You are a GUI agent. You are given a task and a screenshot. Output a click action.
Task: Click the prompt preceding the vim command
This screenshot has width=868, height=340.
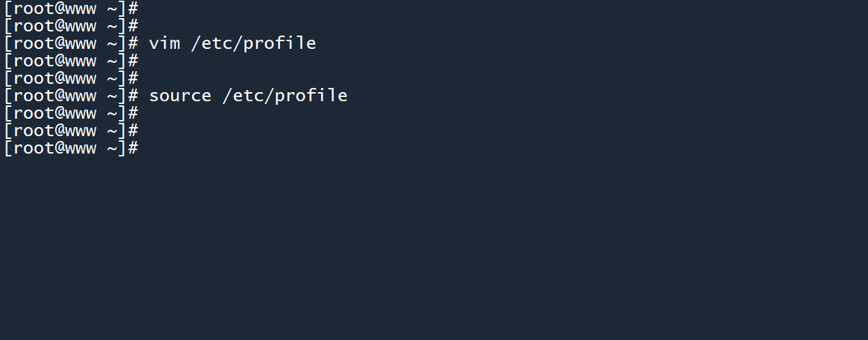pos(71,43)
